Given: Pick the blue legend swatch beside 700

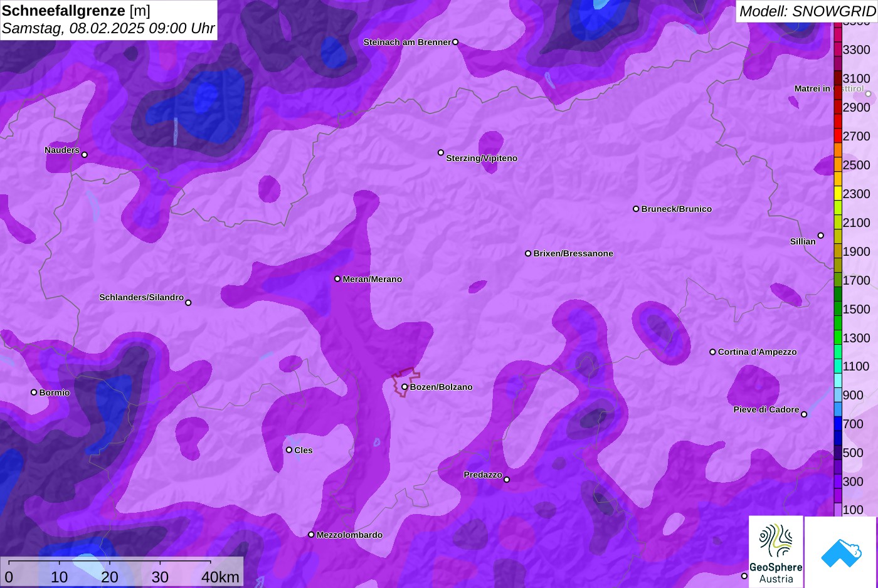Looking at the screenshot, I should [838, 424].
